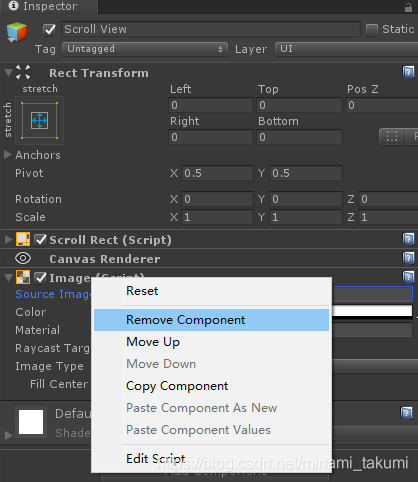Click the Image Color swatch
Viewport: 418px width, 482px height.
point(372,312)
